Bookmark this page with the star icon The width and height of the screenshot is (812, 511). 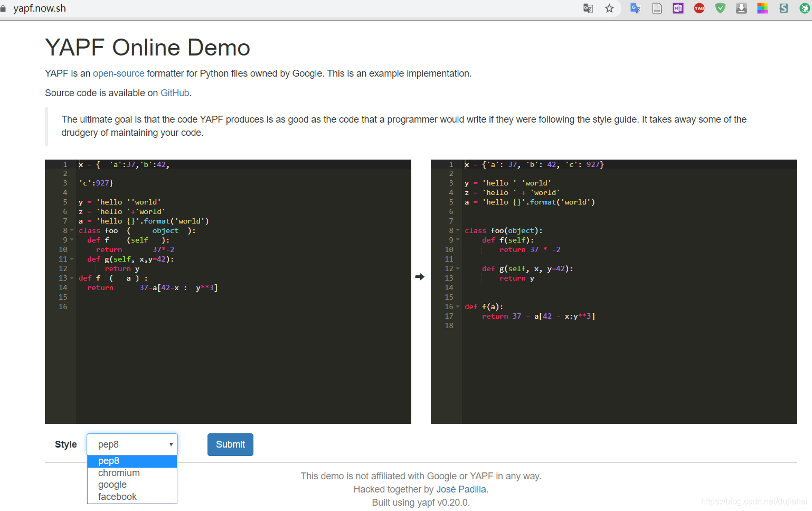pos(609,8)
